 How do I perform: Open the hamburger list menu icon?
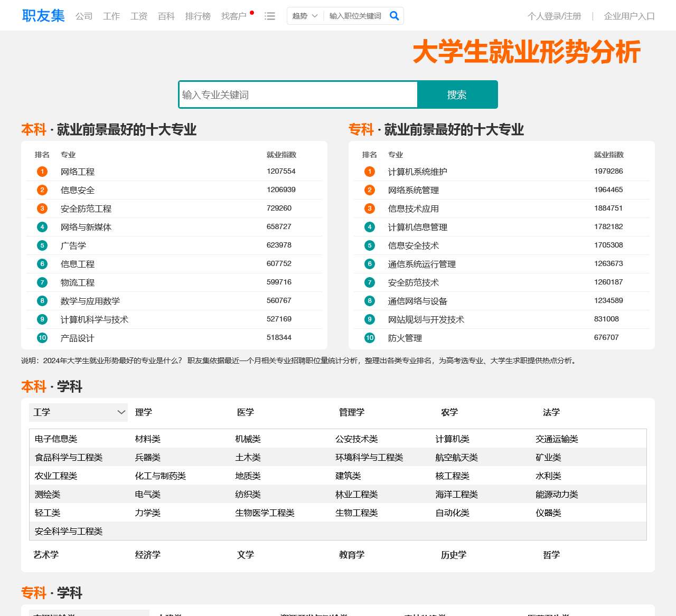(270, 16)
